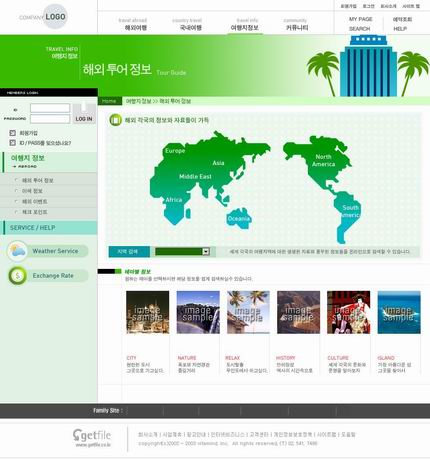Open the community 커뮤니티 menu
430x459 pixels.
(x=297, y=25)
